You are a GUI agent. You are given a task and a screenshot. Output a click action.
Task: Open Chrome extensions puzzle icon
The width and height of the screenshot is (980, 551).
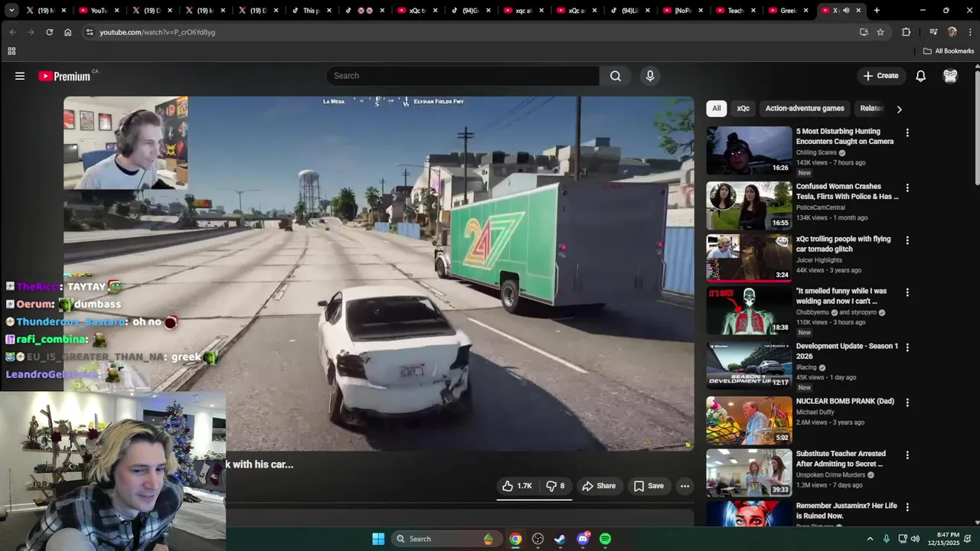(x=906, y=32)
